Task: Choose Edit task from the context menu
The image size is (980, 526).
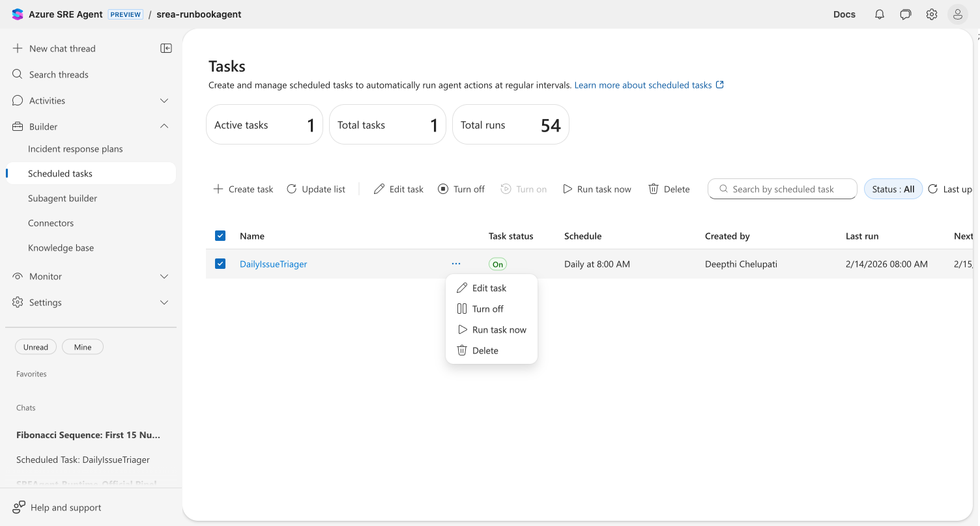Action: pyautogui.click(x=491, y=288)
